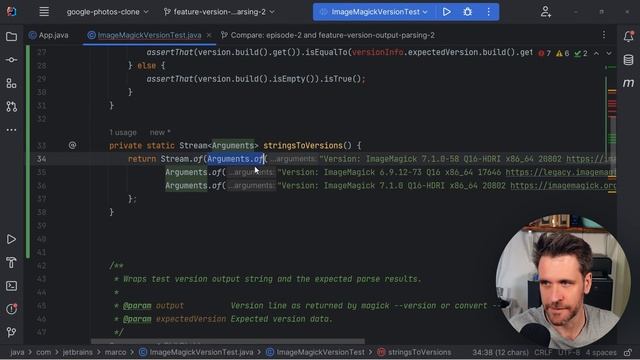Click the 2 typos indicator
Image resolution: width=640 pixels, height=360 pixels.
click(x=580, y=53)
